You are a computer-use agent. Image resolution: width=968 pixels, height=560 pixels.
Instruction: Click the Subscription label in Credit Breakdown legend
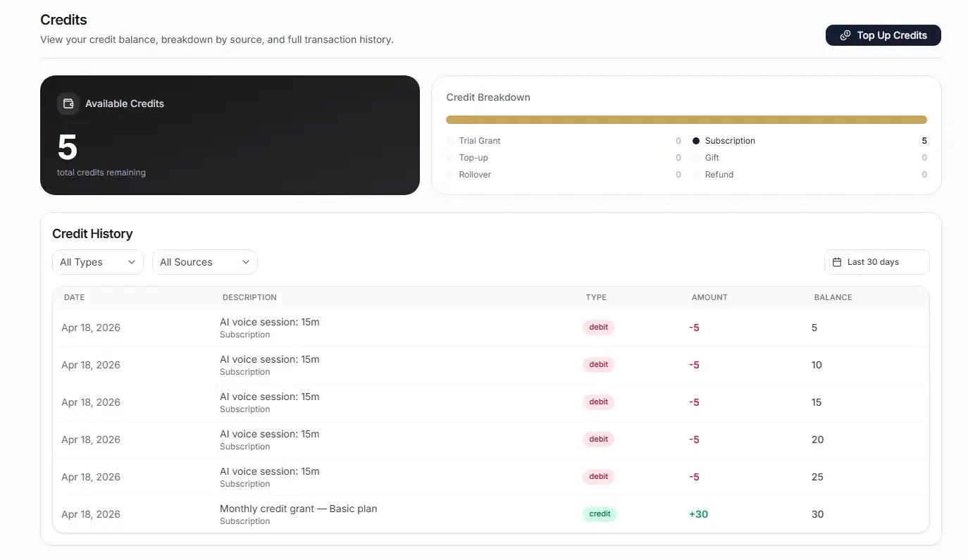730,141
